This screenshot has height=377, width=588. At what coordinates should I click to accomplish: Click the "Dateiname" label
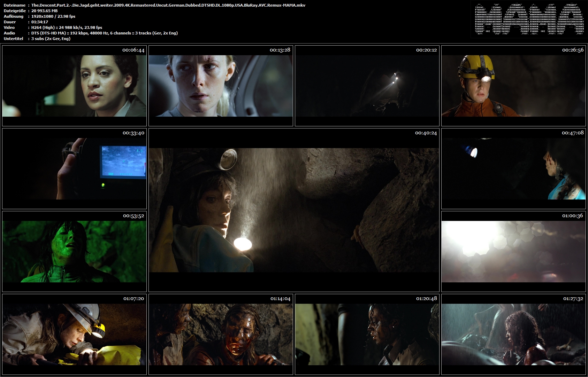pos(15,5)
